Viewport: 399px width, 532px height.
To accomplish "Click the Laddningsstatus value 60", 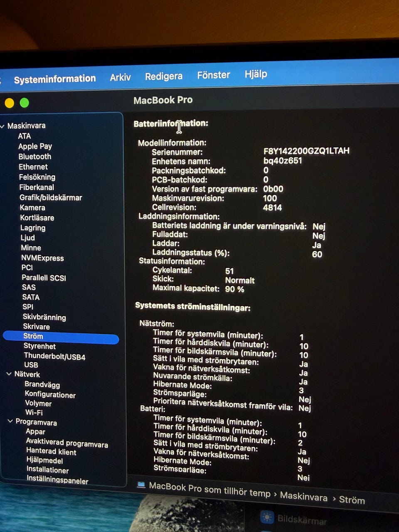I will click(x=317, y=254).
